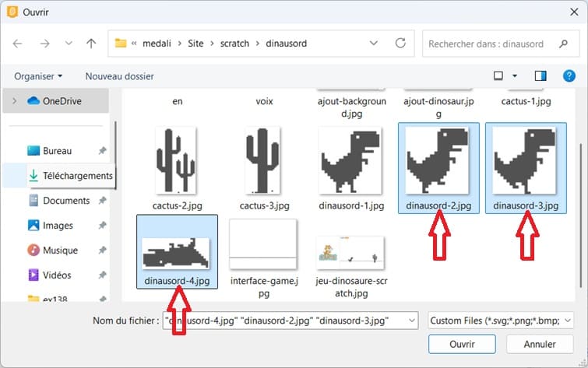Image resolution: width=588 pixels, height=368 pixels.
Task: Open the Organiser menu
Action: pos(38,76)
